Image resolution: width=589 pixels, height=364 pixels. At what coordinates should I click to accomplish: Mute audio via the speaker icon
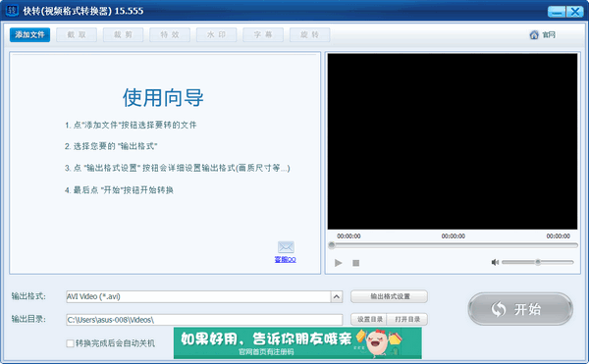click(x=495, y=262)
